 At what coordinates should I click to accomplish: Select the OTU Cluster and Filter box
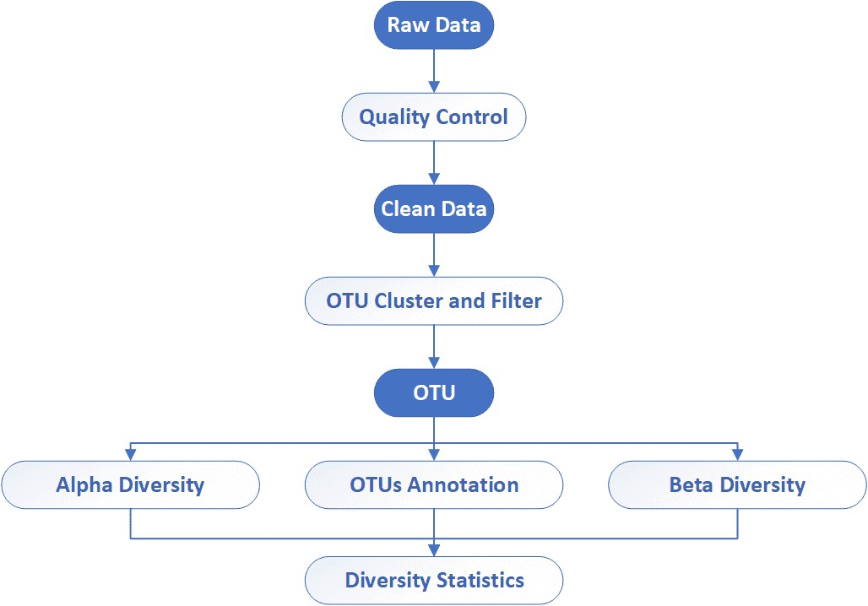(433, 300)
